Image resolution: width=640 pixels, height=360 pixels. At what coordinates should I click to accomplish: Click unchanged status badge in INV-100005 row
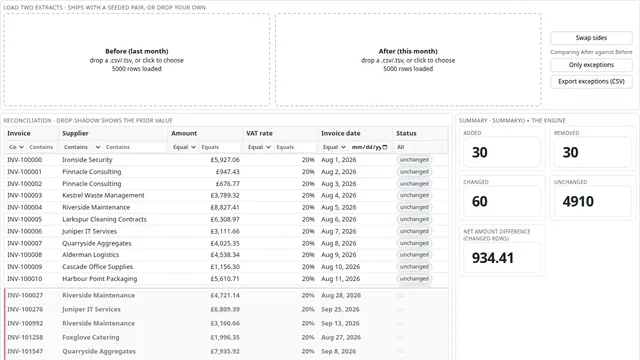(414, 219)
